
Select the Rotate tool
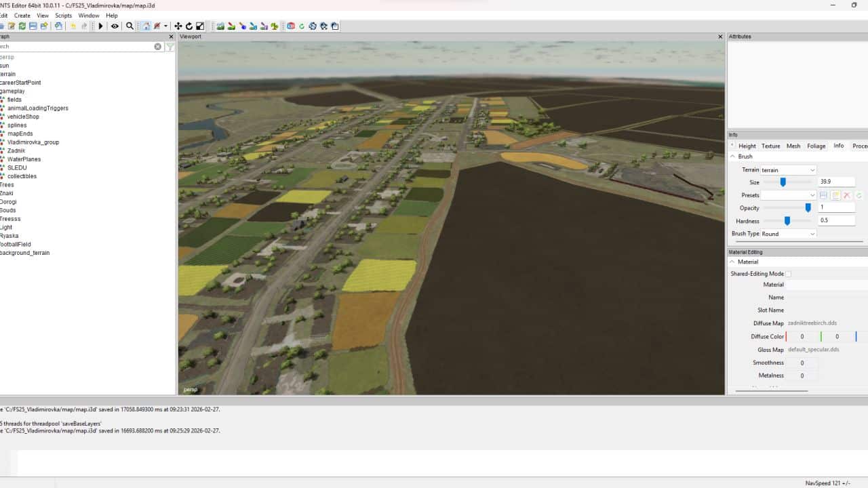[189, 26]
